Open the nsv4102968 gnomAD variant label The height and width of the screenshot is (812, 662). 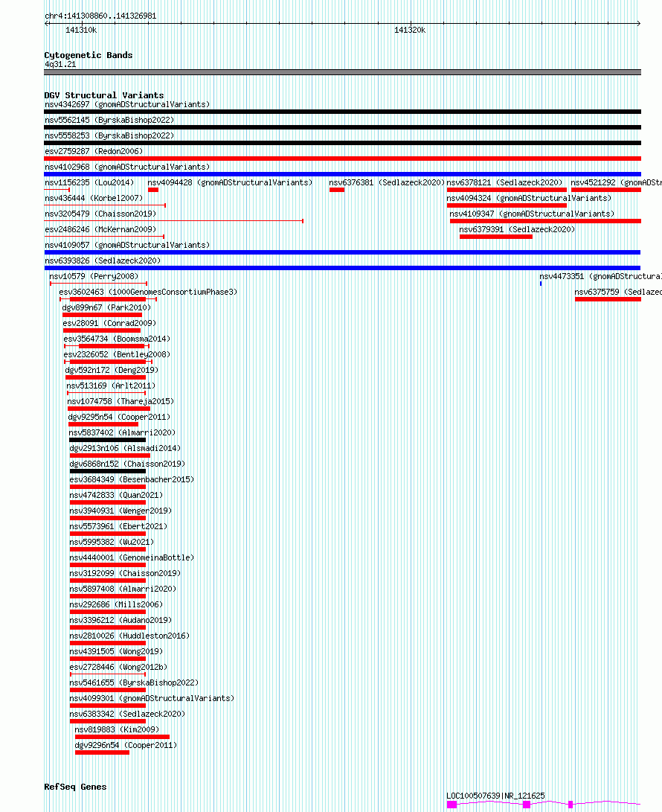coord(127,167)
